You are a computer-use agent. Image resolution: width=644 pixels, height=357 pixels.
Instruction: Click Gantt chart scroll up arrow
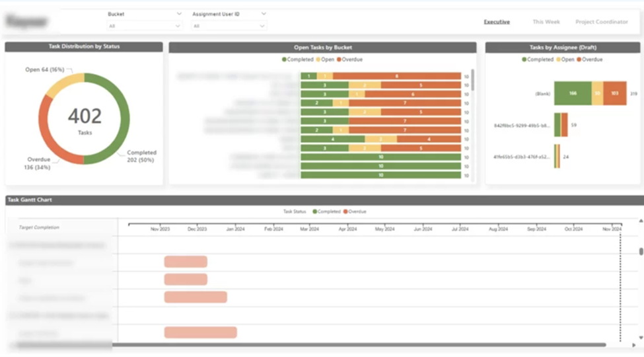click(x=641, y=220)
